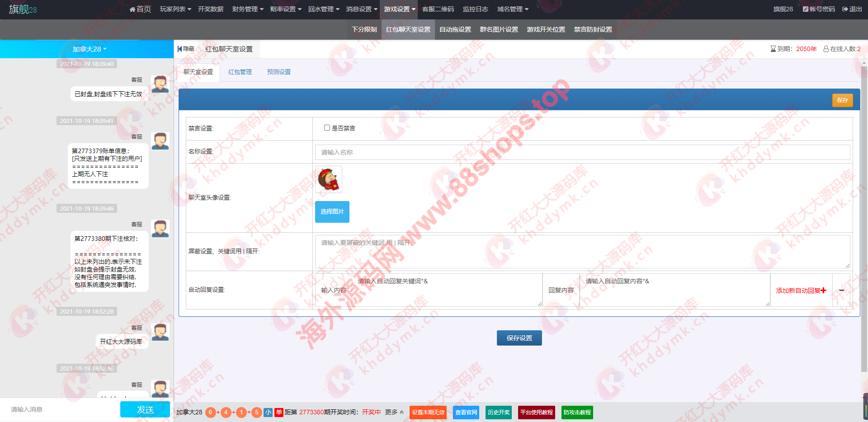Viewport: 868px width, 422px height.
Task: Click the chat room avatar thumbnail
Action: [x=328, y=179]
